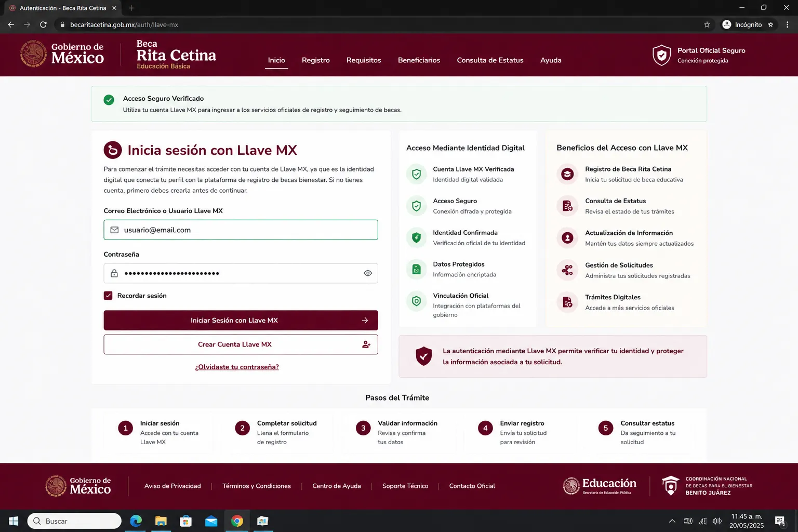The height and width of the screenshot is (532, 798).
Task: Click the Trámites Digitales icon
Action: point(567,302)
